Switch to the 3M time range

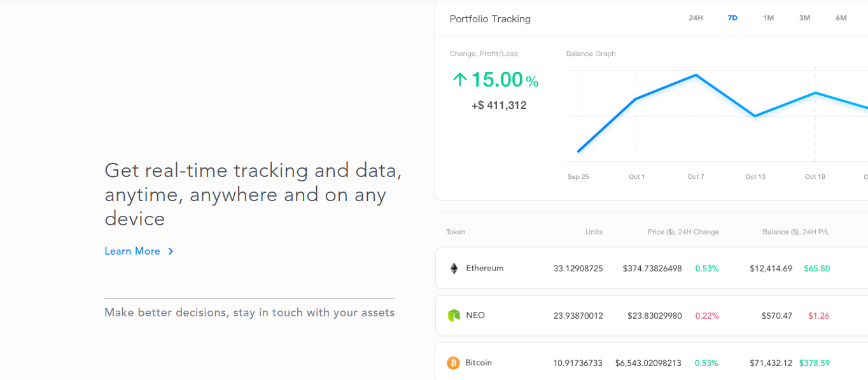tap(804, 18)
